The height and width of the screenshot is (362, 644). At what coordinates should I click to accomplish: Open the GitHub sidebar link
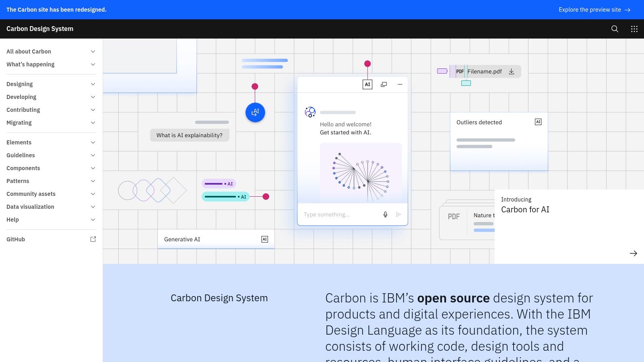[x=51, y=239]
